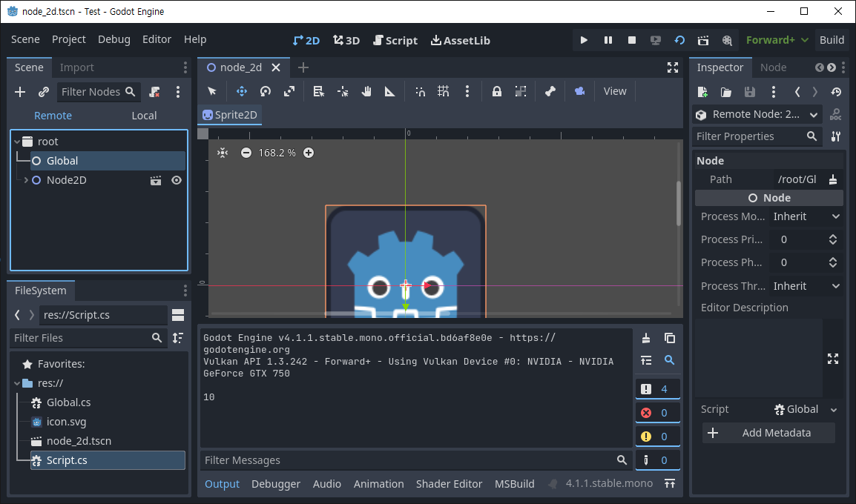The image size is (856, 504).
Task: Switch to the Remote scene tree
Action: [53, 116]
